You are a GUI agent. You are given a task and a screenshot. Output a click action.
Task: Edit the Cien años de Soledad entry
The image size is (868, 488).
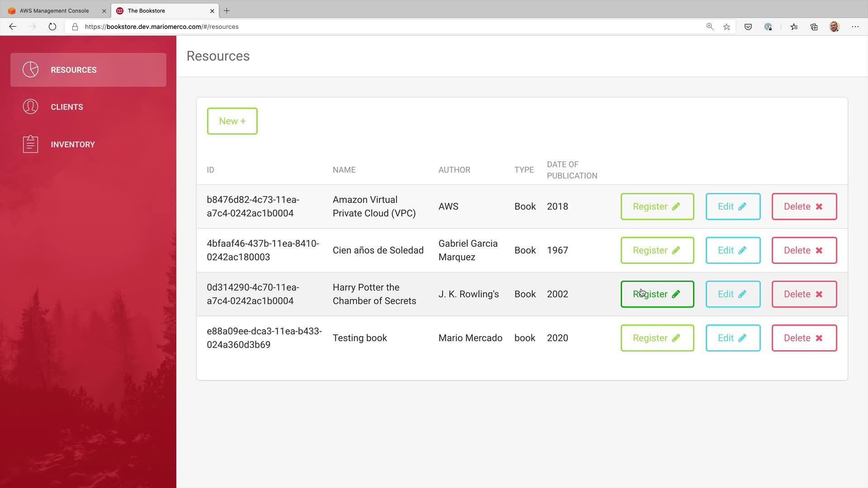pos(732,250)
